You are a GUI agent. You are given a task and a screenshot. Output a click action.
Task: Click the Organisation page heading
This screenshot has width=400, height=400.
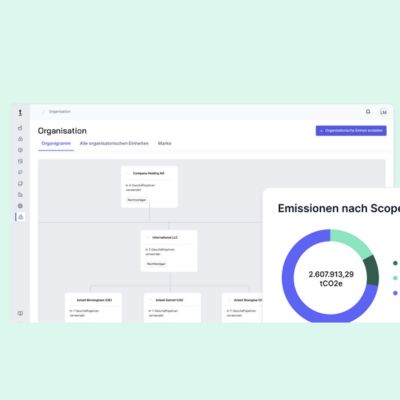point(62,131)
